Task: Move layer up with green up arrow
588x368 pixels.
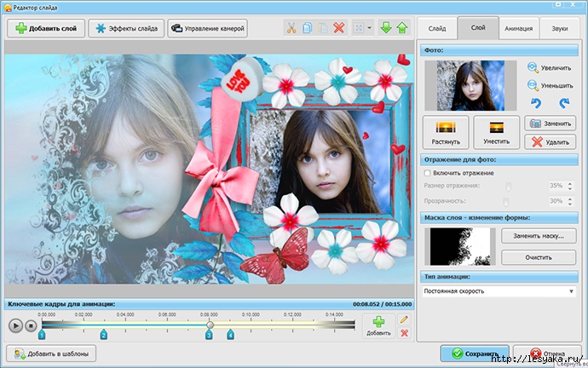Action: pos(401,28)
